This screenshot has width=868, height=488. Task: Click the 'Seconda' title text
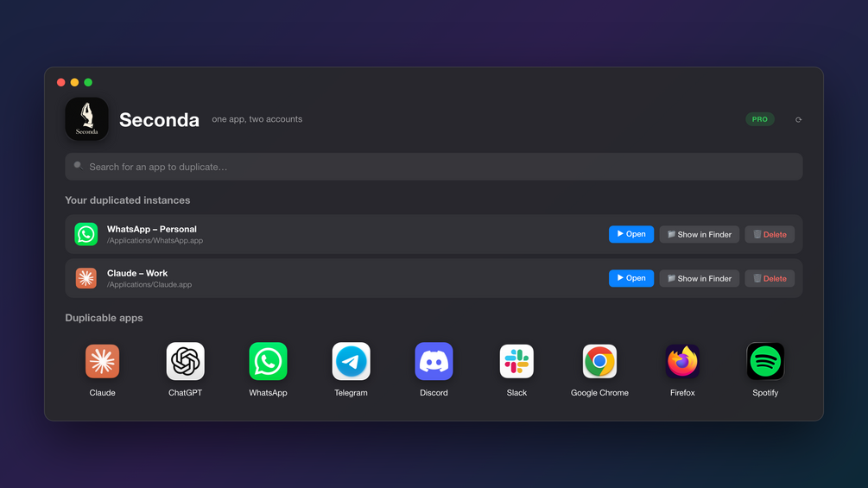click(x=160, y=119)
